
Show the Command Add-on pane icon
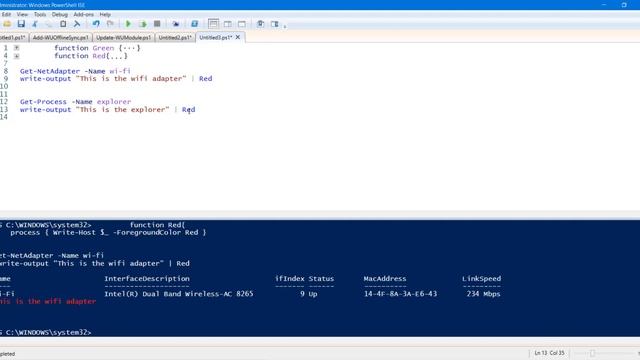click(x=275, y=24)
